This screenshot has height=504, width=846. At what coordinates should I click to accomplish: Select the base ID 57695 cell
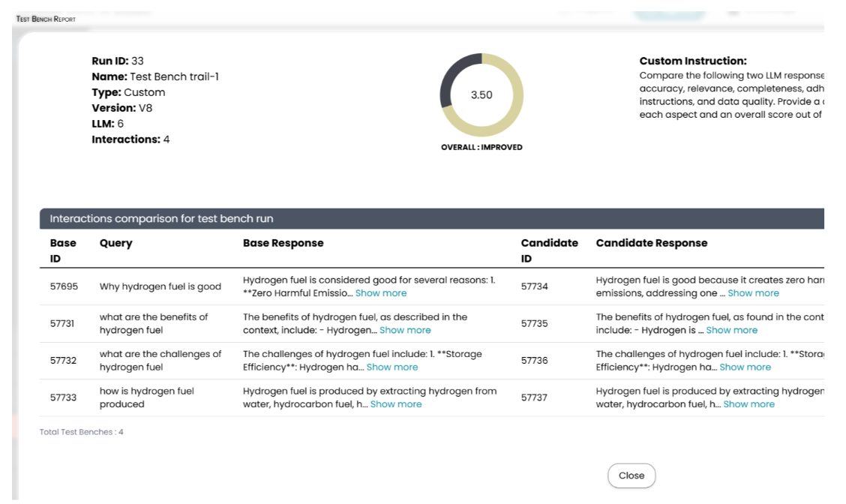click(x=63, y=286)
